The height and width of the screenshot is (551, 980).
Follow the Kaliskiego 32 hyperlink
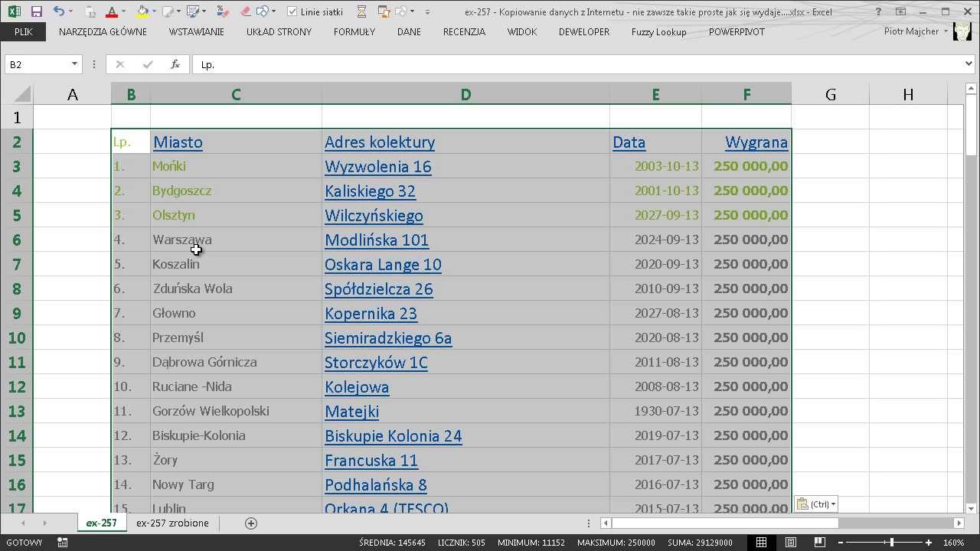click(370, 191)
